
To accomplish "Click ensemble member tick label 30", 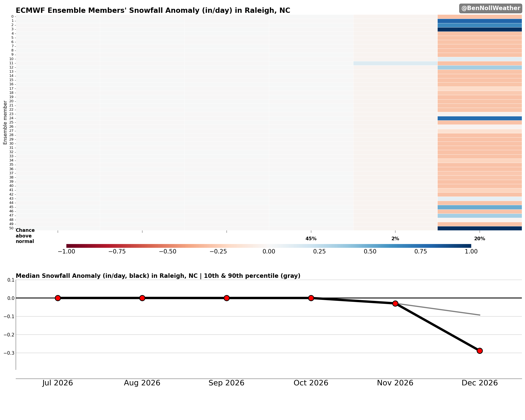I will click(x=12, y=144).
